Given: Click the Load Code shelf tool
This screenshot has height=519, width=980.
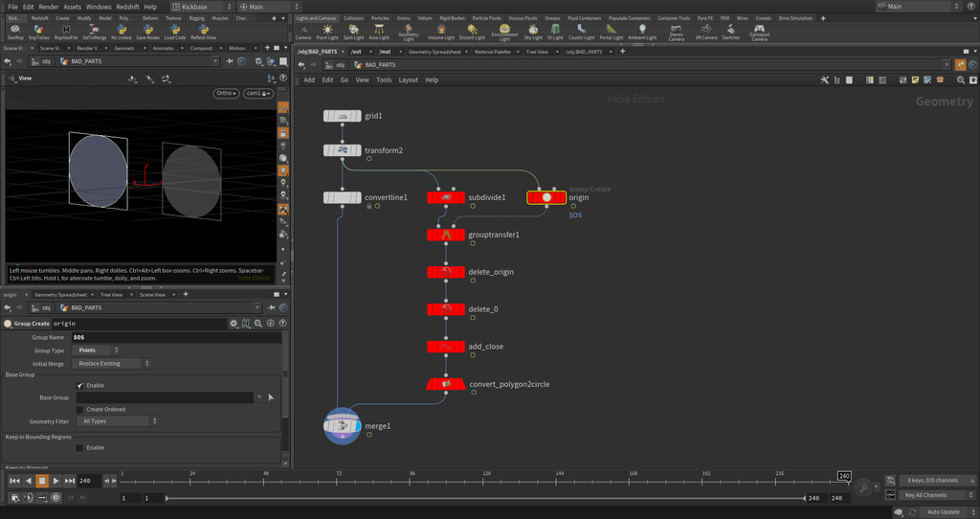Looking at the screenshot, I should 175,32.
